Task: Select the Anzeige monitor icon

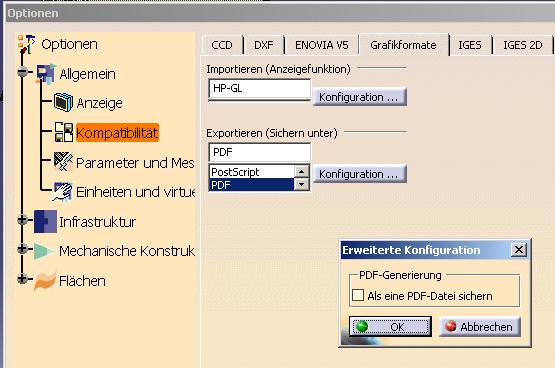Action: tap(63, 103)
